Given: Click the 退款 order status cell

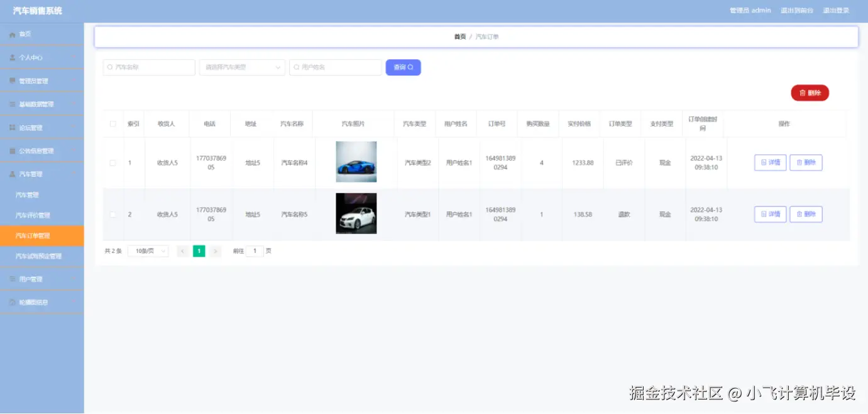Looking at the screenshot, I should tap(624, 215).
